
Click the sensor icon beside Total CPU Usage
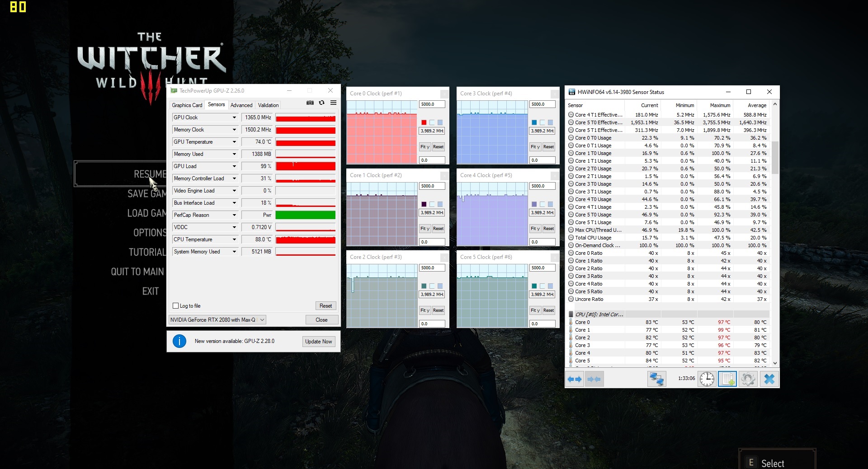pyautogui.click(x=571, y=238)
